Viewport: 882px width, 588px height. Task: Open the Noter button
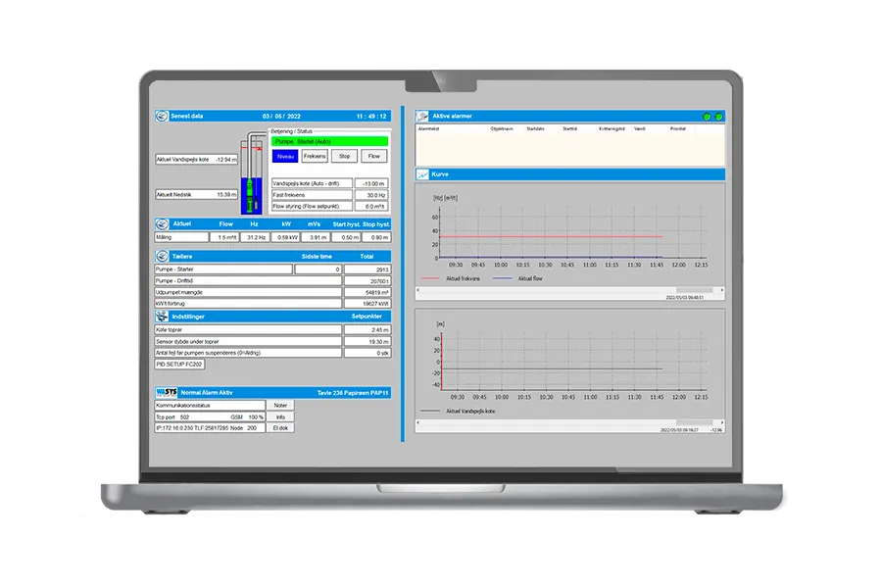280,405
